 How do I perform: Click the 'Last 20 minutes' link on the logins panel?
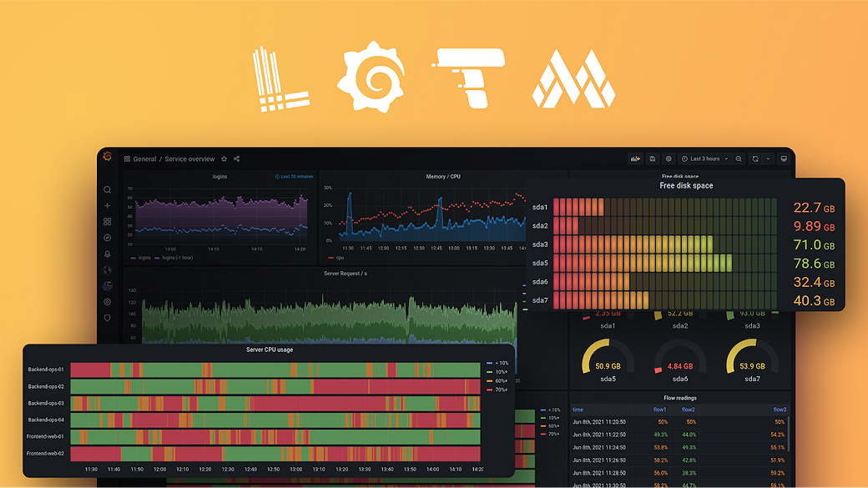pyautogui.click(x=293, y=176)
